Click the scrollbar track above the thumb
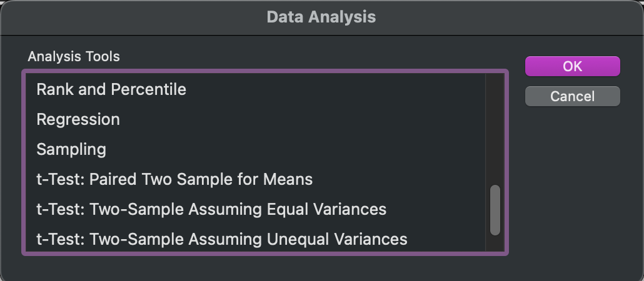This screenshot has height=281, width=644. (x=495, y=129)
